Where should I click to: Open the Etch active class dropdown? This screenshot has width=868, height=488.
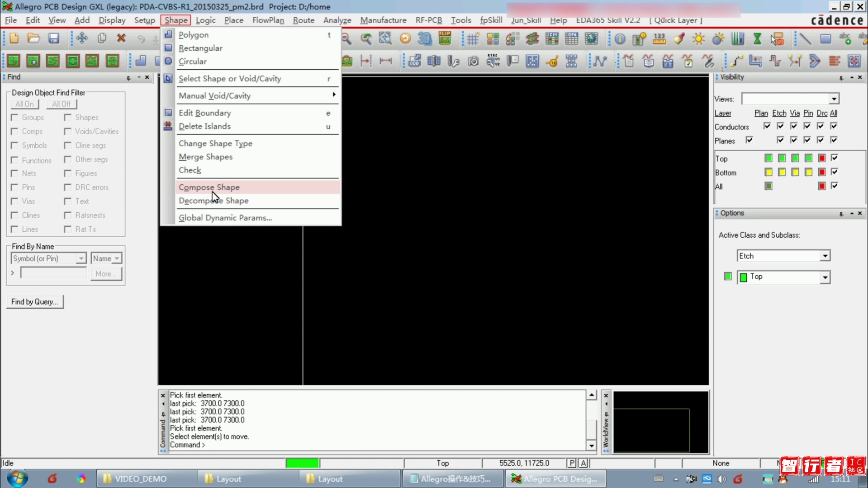(825, 256)
